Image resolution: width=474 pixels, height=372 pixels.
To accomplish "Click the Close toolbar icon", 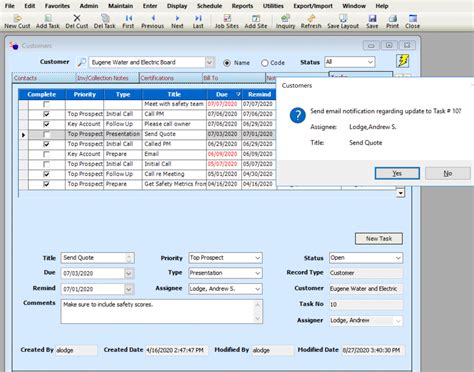I will (413, 21).
